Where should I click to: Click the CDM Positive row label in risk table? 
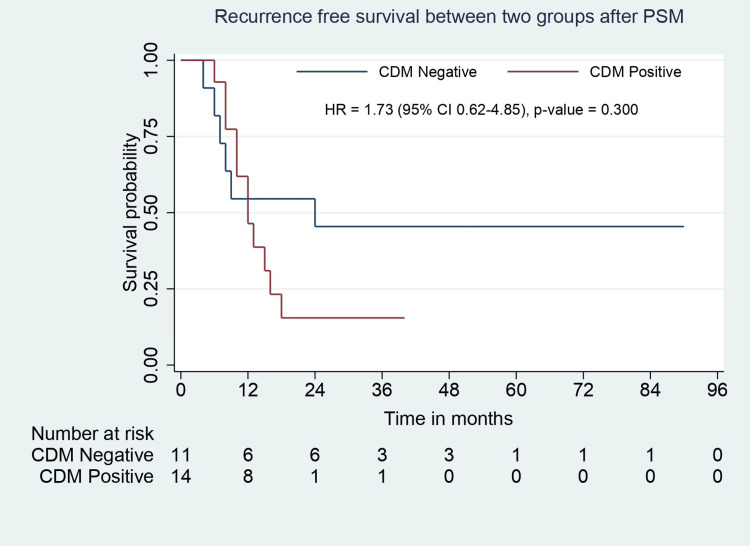point(97,477)
